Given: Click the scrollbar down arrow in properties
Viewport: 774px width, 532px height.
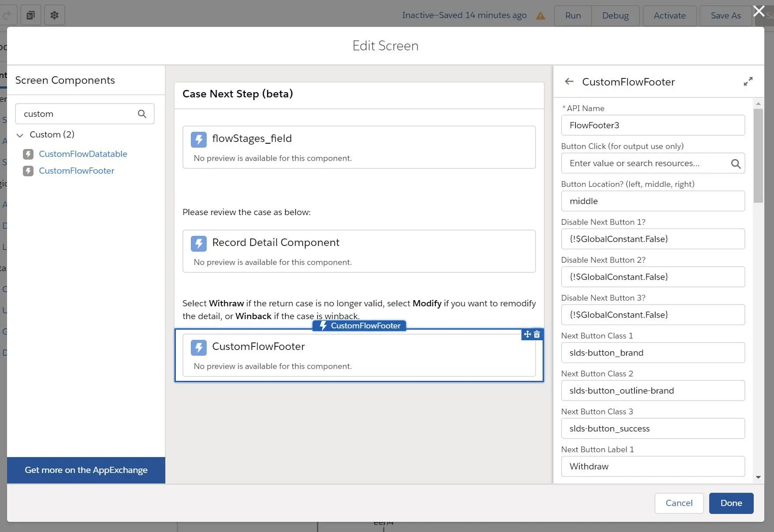Looking at the screenshot, I should click(758, 477).
